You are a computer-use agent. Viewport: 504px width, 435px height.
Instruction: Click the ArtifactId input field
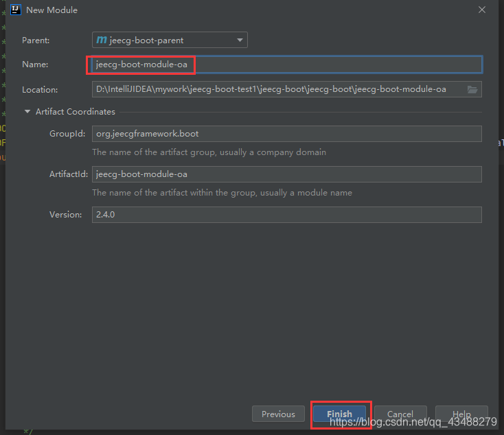287,174
